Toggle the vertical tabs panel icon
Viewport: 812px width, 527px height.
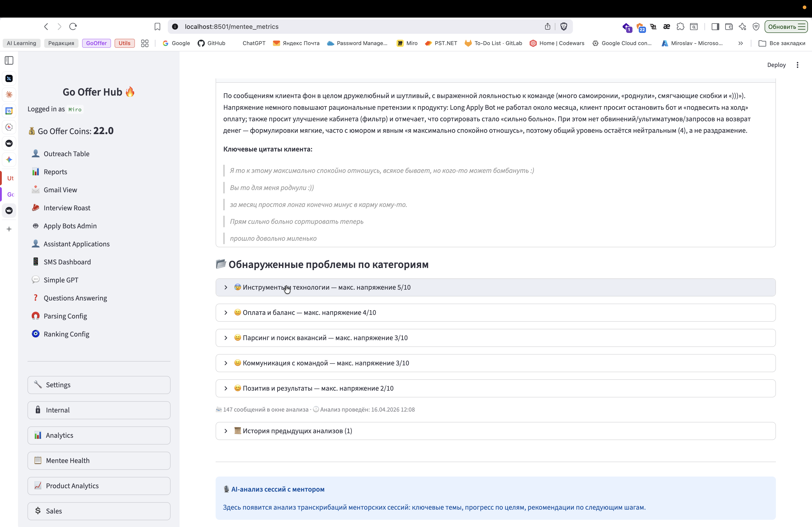(9, 60)
